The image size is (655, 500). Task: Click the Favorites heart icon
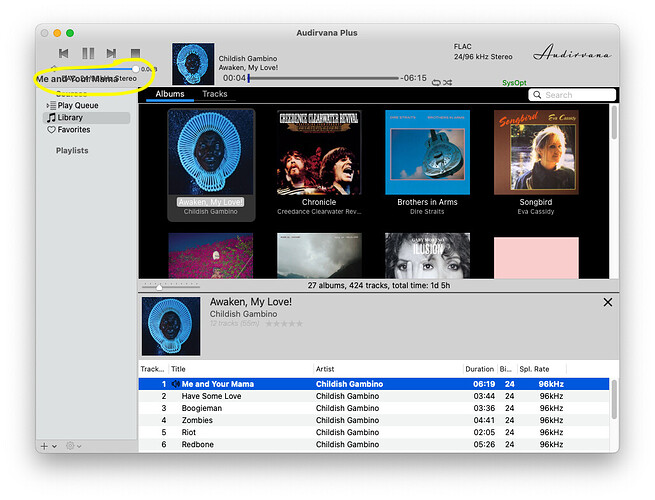pos(51,130)
